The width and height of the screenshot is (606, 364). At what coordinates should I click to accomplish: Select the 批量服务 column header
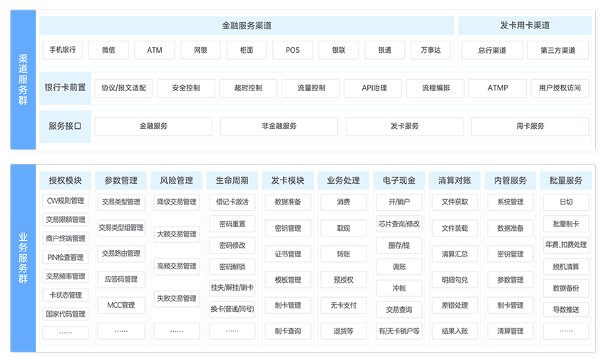tap(566, 180)
